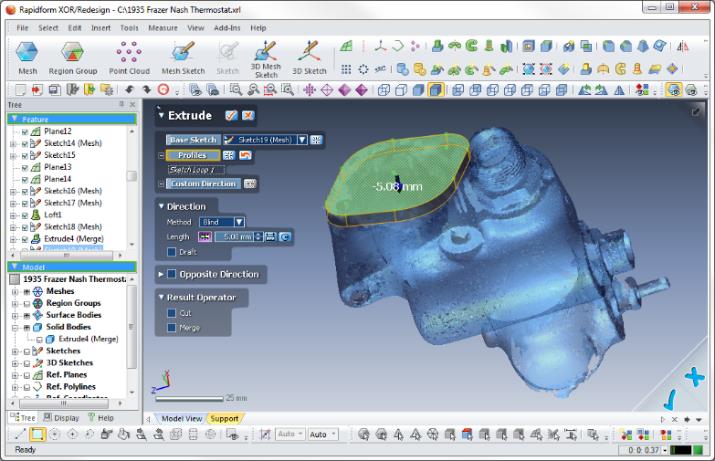
Task: Expand the Meshes node in Model tree
Action: coord(15,291)
